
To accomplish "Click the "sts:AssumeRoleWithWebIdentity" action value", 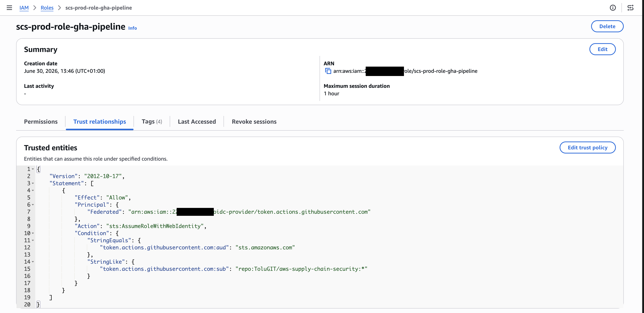I will [x=155, y=226].
